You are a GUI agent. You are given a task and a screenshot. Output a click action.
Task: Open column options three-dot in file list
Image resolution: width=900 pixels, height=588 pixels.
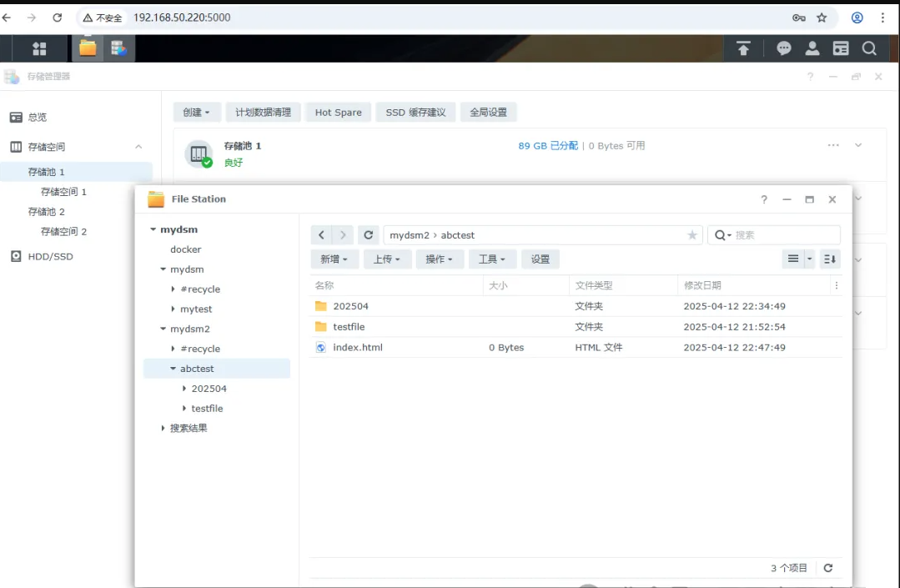[x=837, y=285]
